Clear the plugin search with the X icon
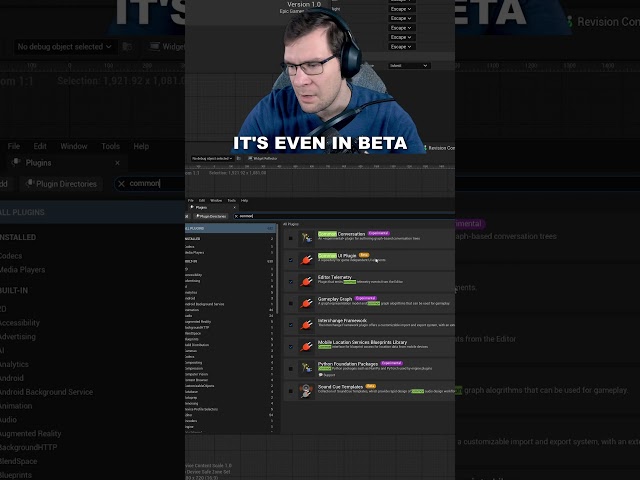Screen dimensions: 640x480 click(236, 216)
